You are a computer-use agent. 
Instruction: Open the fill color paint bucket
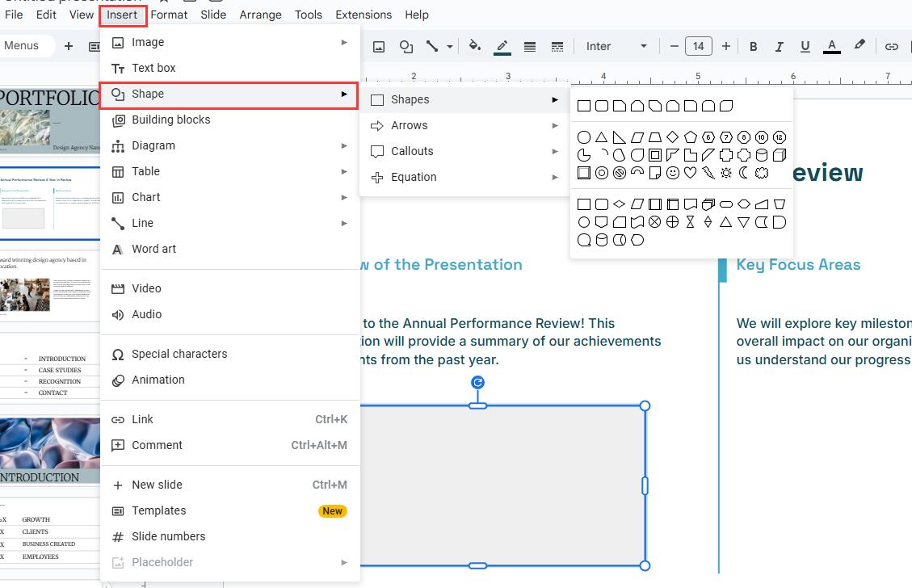click(x=475, y=46)
